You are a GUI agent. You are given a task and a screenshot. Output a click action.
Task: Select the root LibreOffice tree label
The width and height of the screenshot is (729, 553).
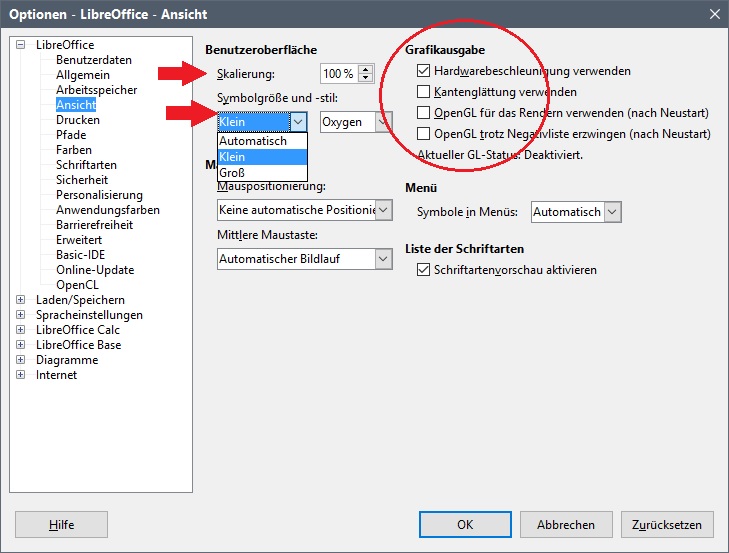coord(65,45)
